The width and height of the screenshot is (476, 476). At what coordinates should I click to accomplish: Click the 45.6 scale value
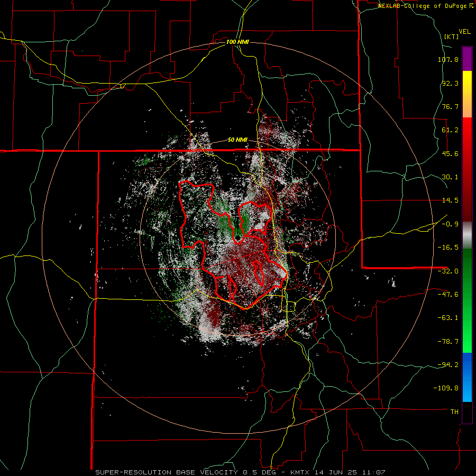(450, 153)
